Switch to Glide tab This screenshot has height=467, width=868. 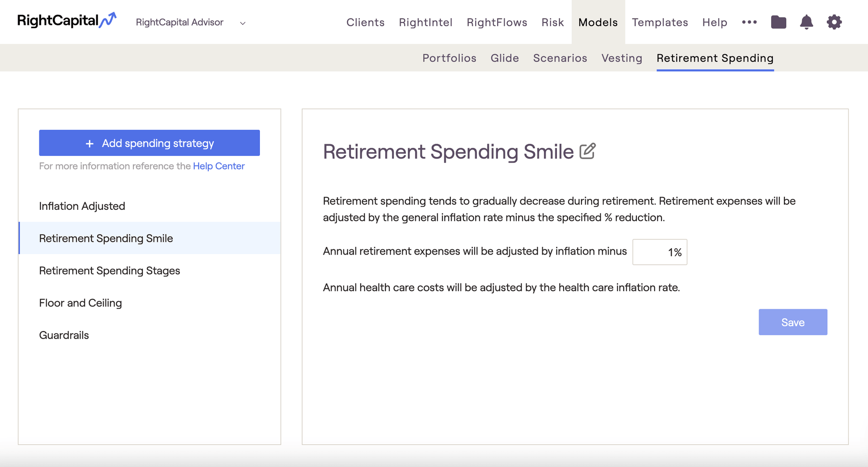click(505, 58)
